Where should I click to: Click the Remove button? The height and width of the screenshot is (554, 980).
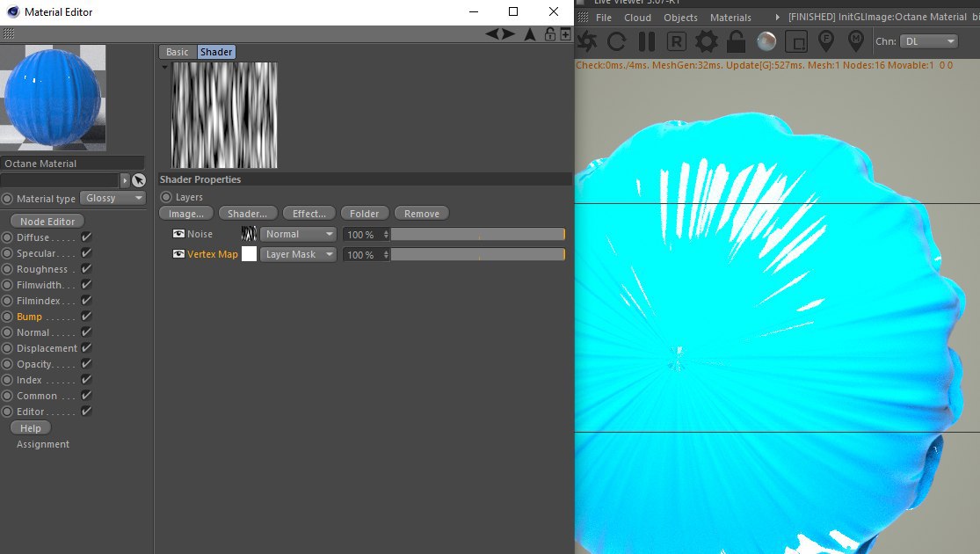422,214
